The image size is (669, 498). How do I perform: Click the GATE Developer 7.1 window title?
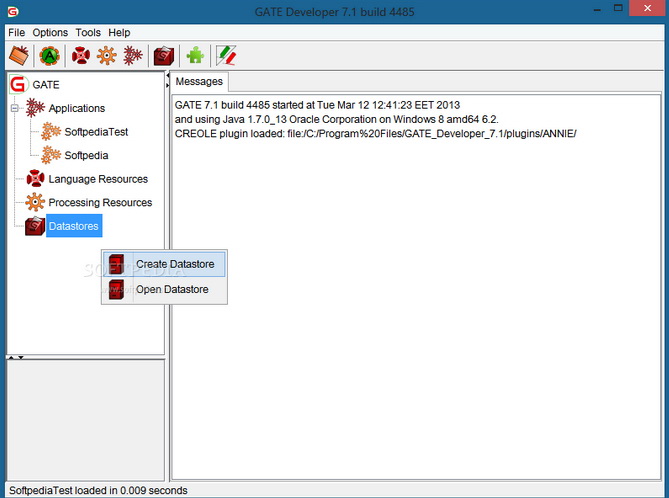[334, 12]
